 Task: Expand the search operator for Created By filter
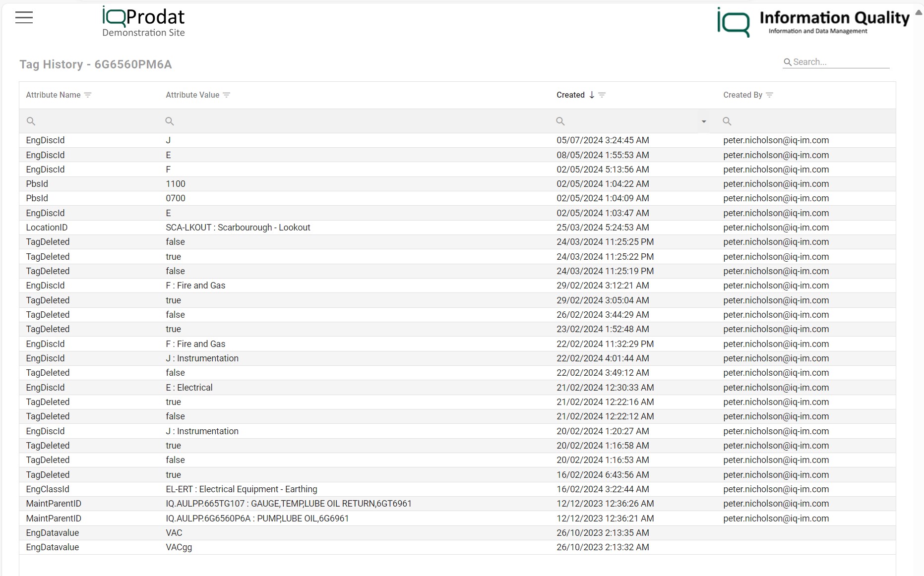(x=727, y=121)
